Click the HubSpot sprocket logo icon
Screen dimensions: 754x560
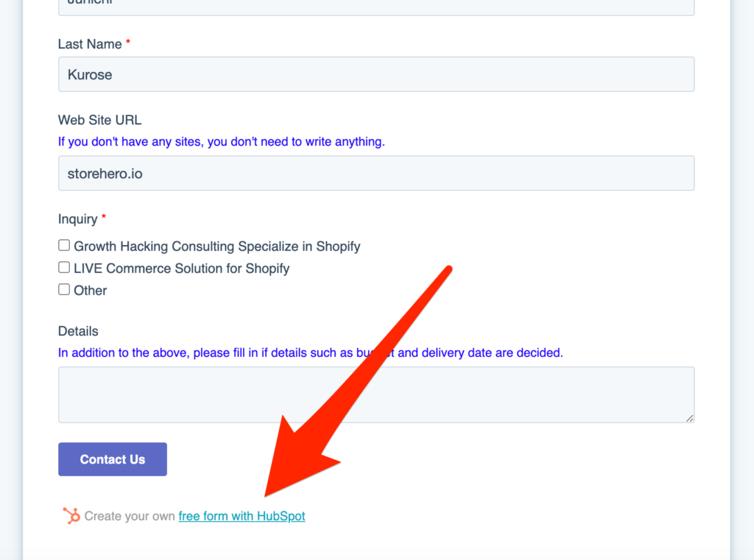71,516
